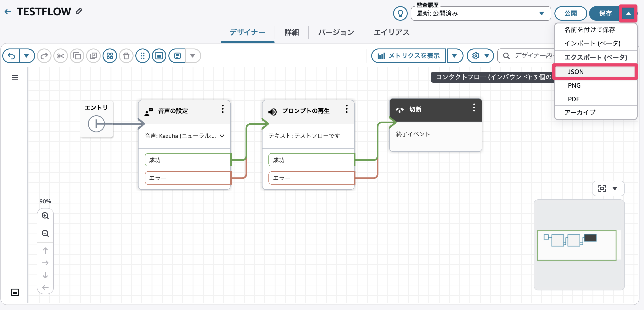Toggle mini-map toolbar icon
Viewport: 644px width, 310px height.
159,56
